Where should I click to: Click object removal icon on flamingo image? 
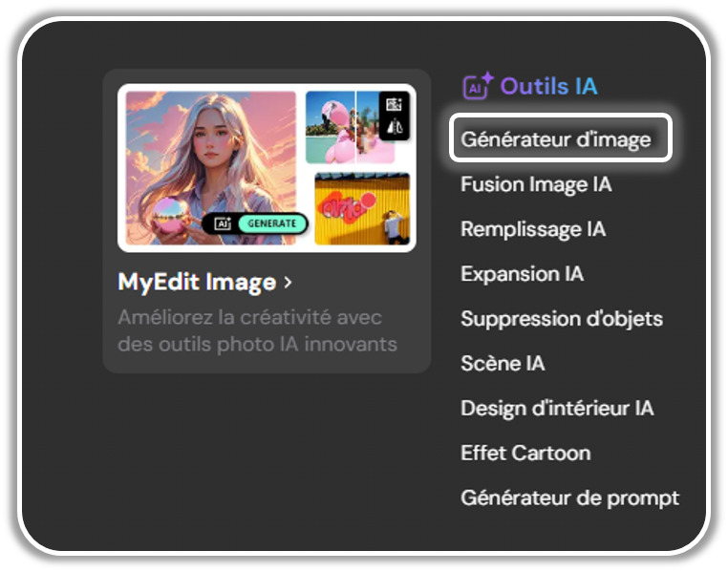click(394, 104)
